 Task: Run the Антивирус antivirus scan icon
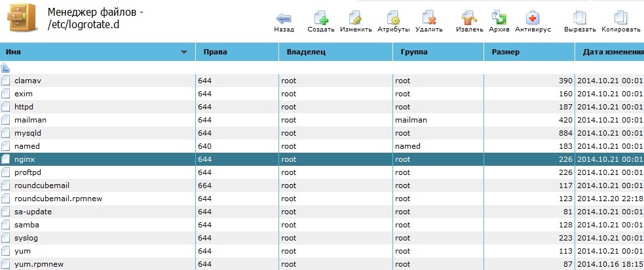(533, 18)
